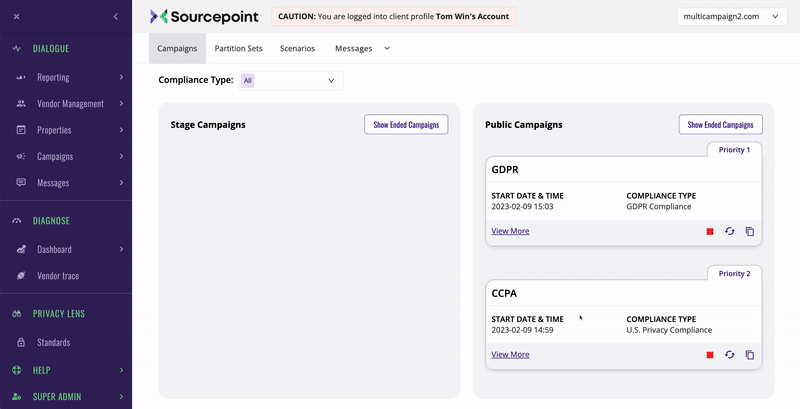Open the Compliance Type dropdown

291,81
